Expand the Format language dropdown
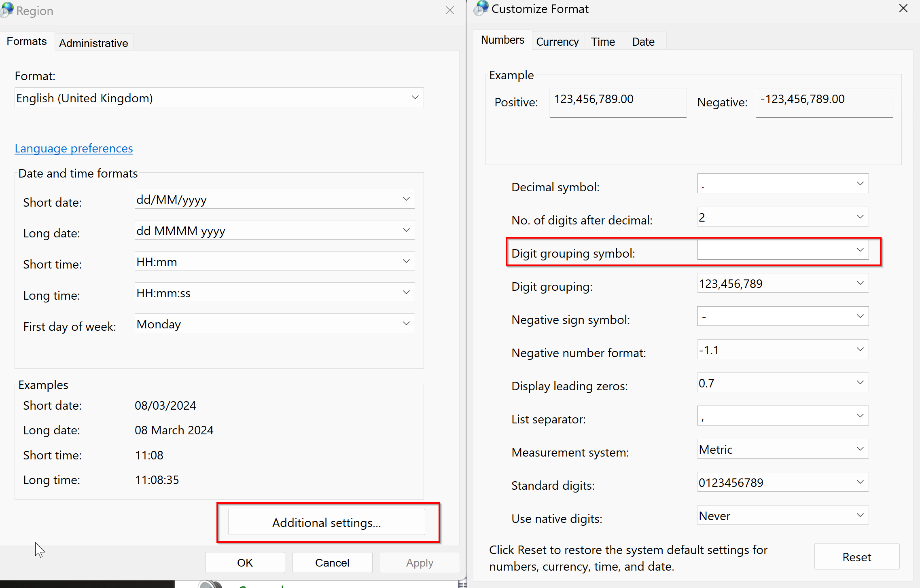 [x=415, y=97]
